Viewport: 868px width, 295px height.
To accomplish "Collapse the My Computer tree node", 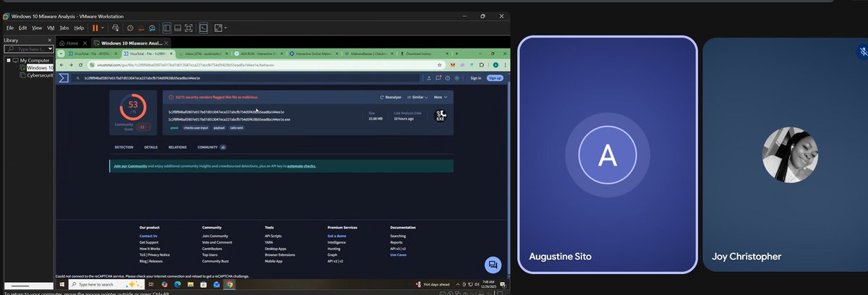I will pos(7,61).
